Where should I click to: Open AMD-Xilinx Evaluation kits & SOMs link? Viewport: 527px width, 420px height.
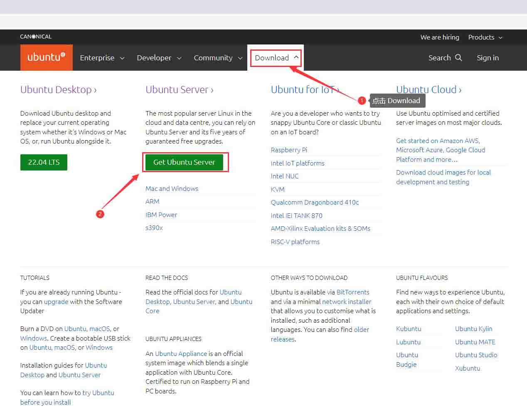pos(320,228)
